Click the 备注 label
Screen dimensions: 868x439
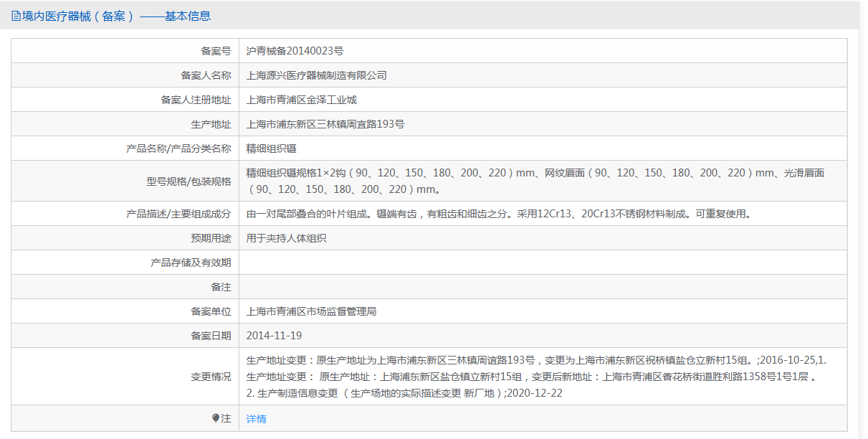221,287
